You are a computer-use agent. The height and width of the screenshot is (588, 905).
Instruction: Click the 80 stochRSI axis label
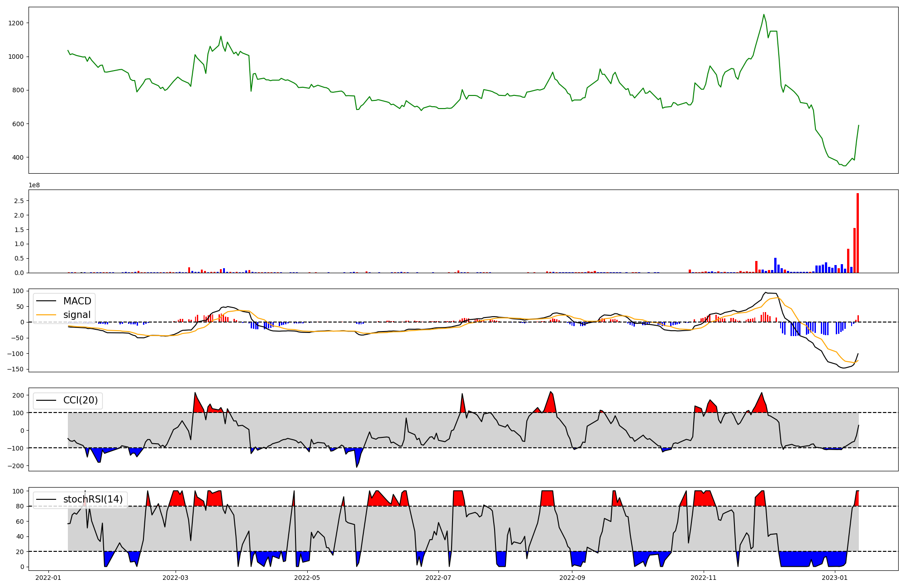[19, 506]
